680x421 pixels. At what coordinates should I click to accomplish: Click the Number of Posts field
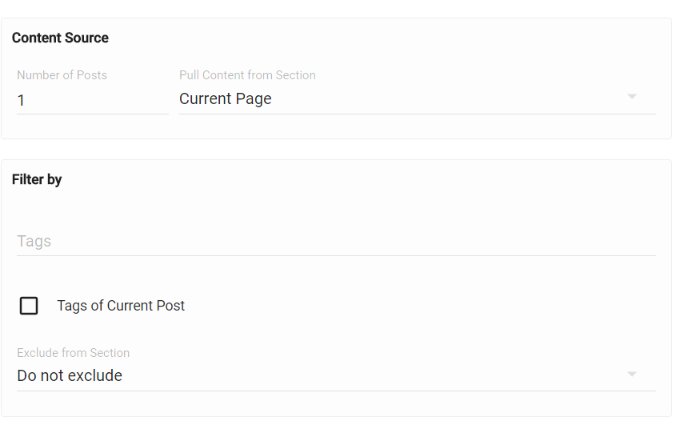(x=92, y=99)
